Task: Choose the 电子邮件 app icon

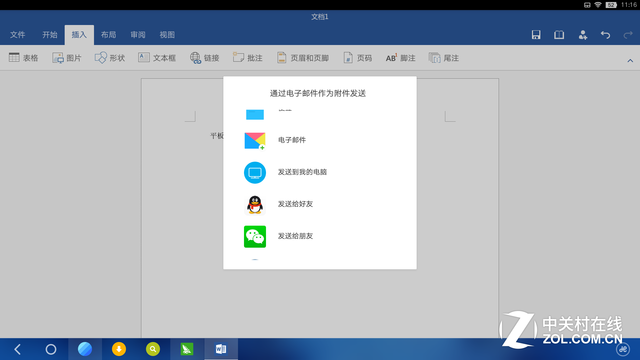Action: (x=255, y=141)
